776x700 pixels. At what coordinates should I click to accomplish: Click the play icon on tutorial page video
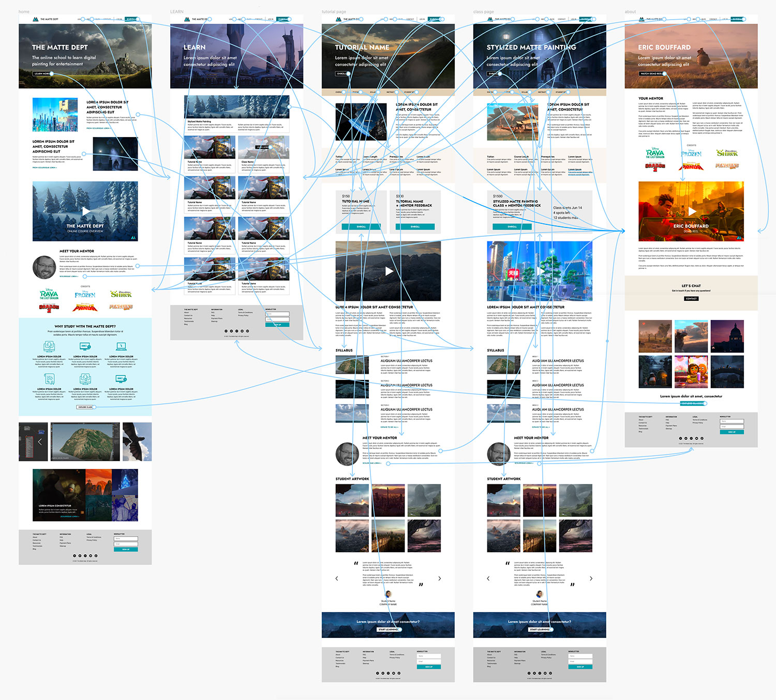coord(389,271)
